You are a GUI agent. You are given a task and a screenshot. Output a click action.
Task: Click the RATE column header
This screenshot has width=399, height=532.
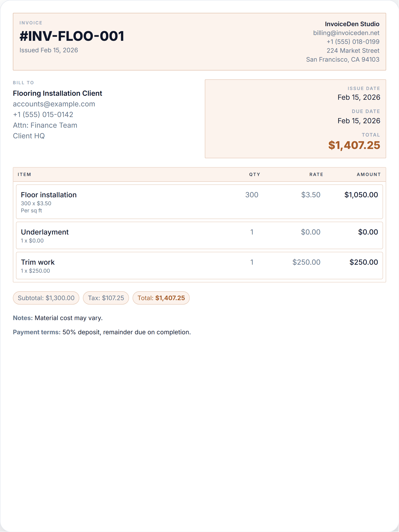point(316,175)
